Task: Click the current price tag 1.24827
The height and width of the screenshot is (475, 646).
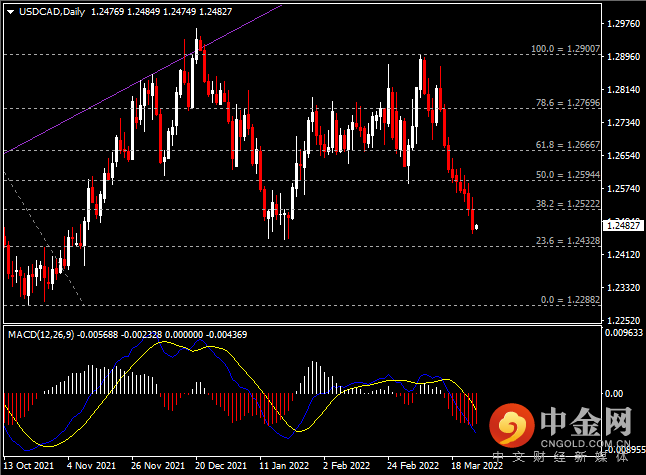Action: pos(623,225)
